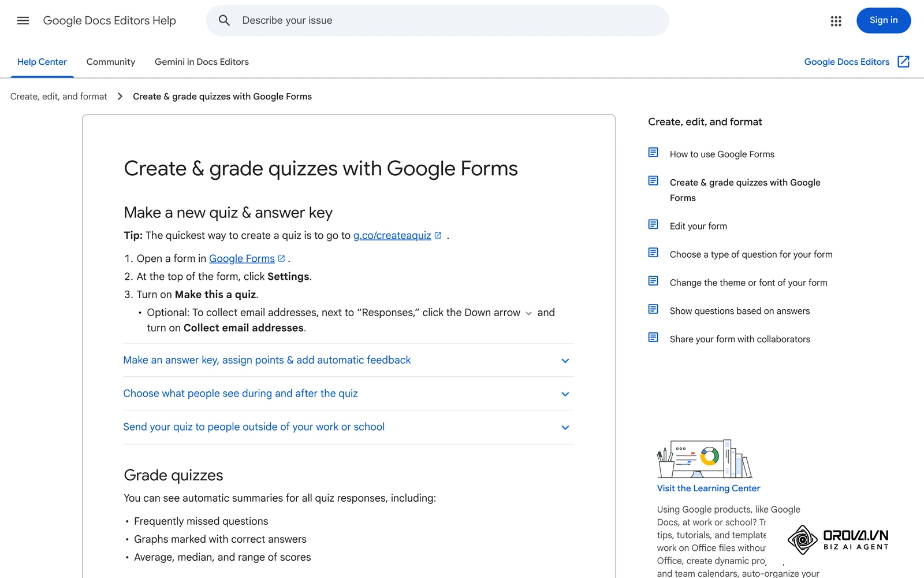
Task: Open Share your form with collaborators article
Action: [740, 339]
